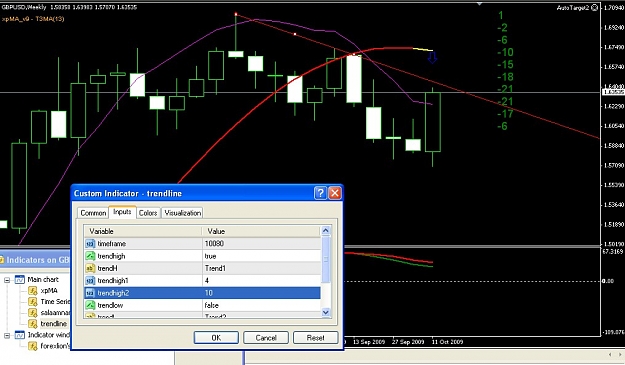Image resolution: width=625 pixels, height=365 pixels.
Task: Click the Cancel button
Action: tap(266, 338)
